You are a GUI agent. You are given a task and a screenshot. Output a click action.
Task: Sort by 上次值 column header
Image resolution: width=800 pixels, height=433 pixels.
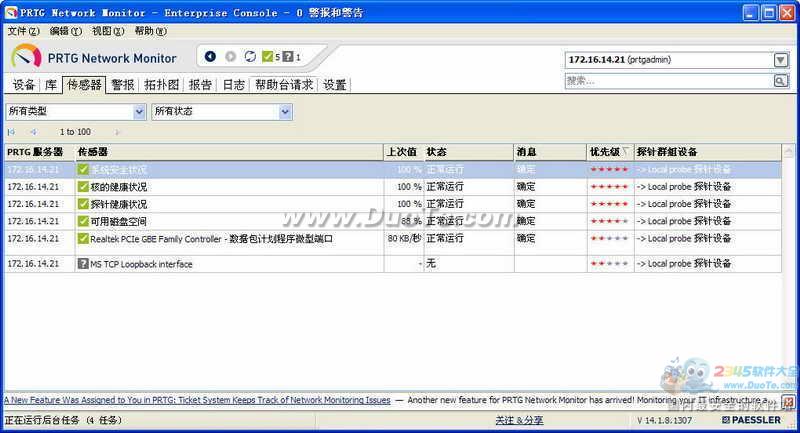404,152
